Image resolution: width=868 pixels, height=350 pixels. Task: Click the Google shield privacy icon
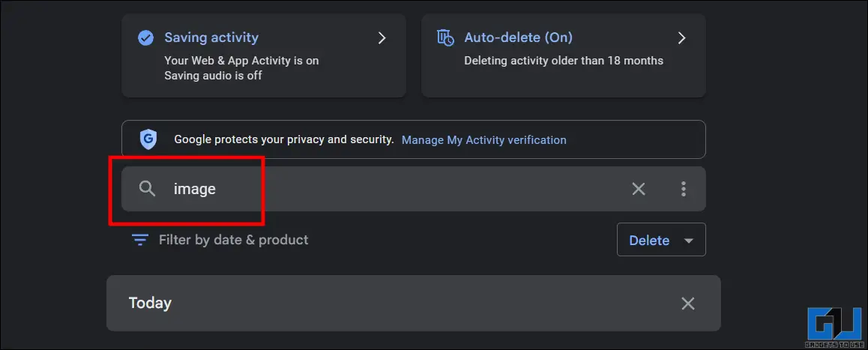(148, 140)
